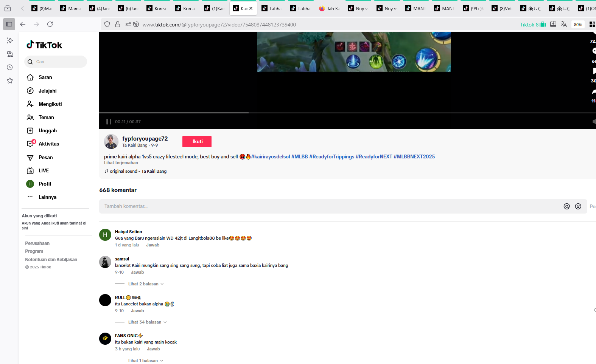Open Lainnya three-dots icon
Image resolution: width=596 pixels, height=364 pixels.
(30, 197)
